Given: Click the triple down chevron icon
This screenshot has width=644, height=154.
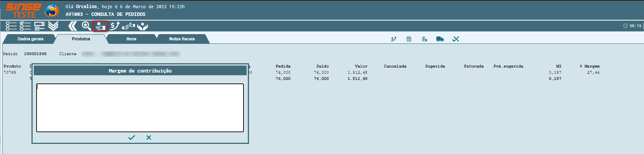Looking at the screenshot, I should coord(53,26).
